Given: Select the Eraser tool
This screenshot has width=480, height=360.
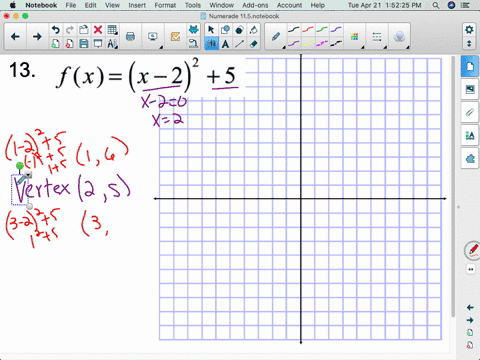Looking at the screenshot, I should coord(254,44).
